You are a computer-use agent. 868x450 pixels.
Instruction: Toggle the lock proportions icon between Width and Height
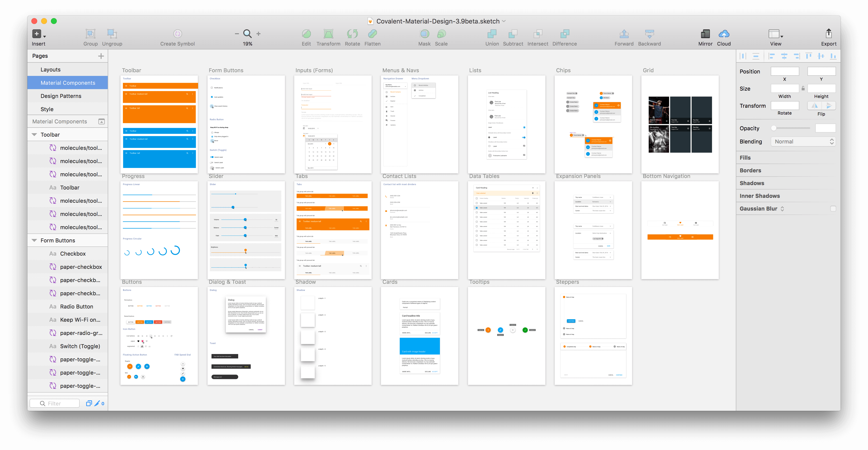tap(803, 88)
